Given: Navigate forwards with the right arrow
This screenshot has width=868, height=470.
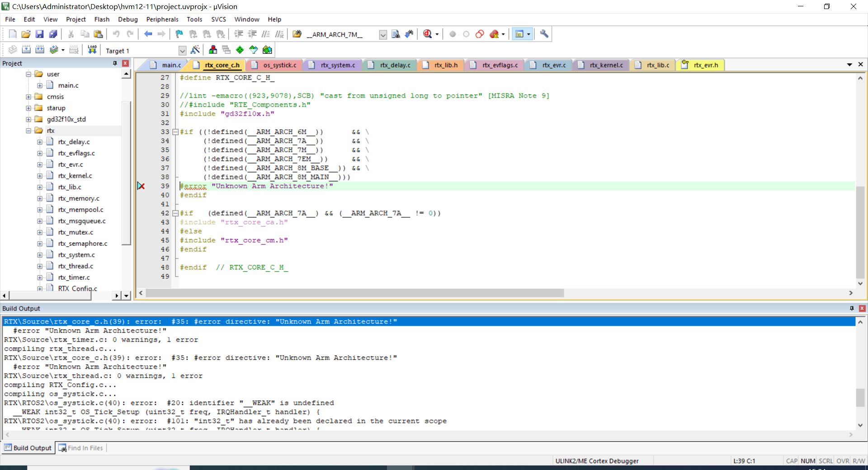Looking at the screenshot, I should point(161,34).
